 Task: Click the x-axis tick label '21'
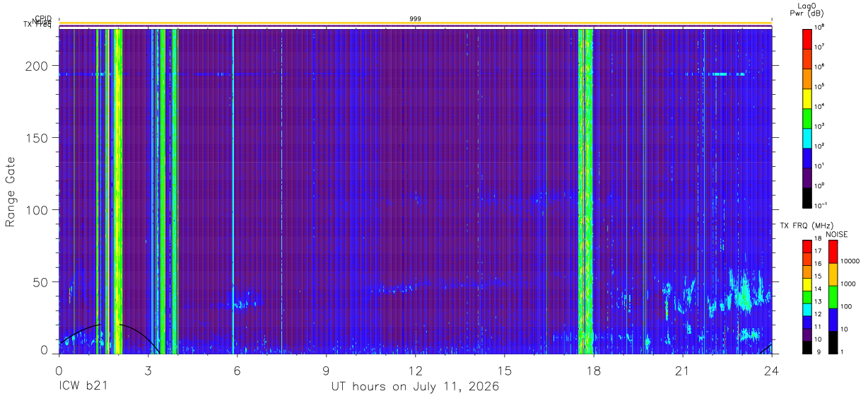coord(683,371)
